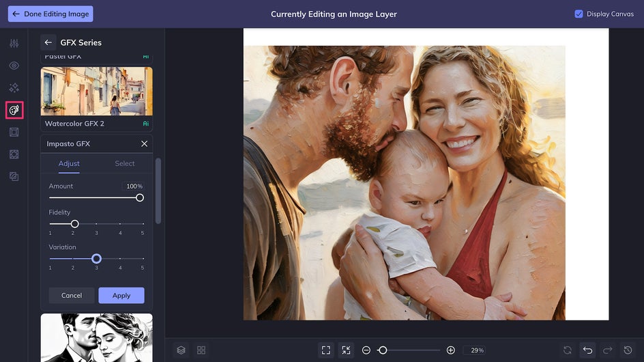Apply the Impasto GFX effect
This screenshot has height=362, width=644.
(x=121, y=295)
